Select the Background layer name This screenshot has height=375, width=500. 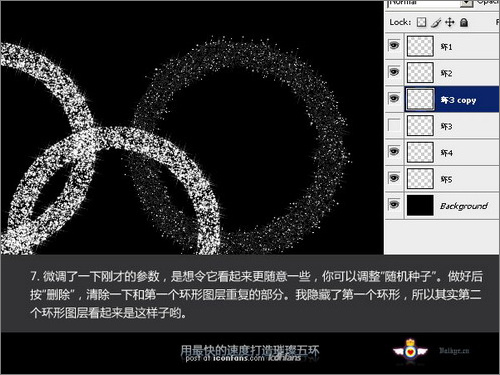point(464,206)
